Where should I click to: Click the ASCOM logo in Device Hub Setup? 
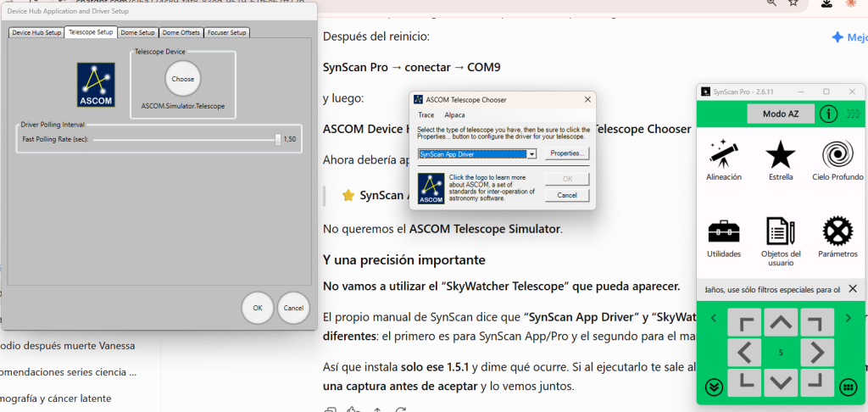[96, 85]
